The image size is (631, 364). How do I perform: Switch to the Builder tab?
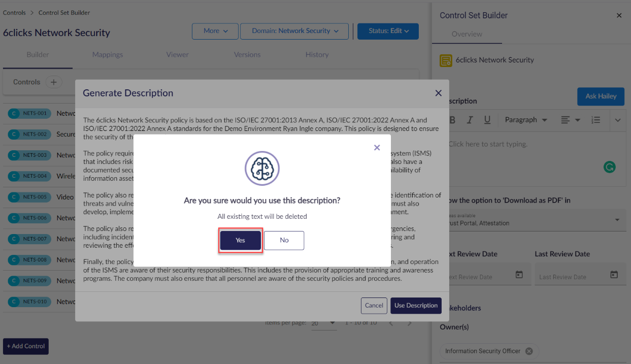point(38,55)
